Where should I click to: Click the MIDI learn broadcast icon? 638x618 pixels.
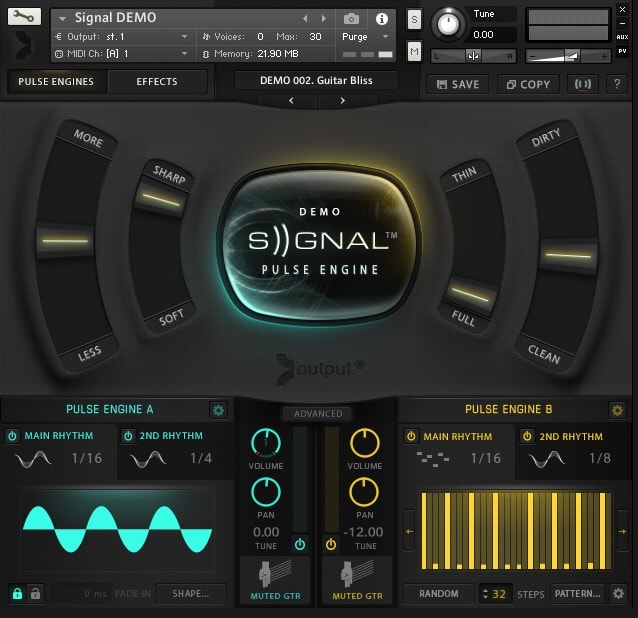coord(583,84)
